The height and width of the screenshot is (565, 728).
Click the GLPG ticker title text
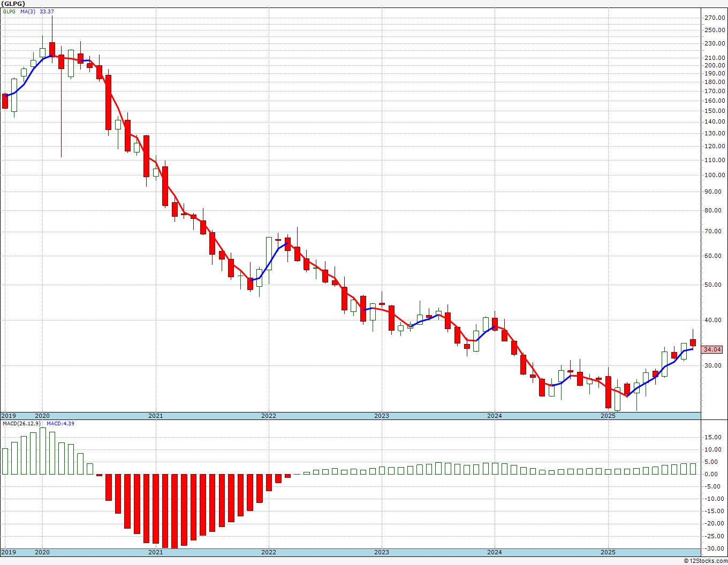(13, 4)
